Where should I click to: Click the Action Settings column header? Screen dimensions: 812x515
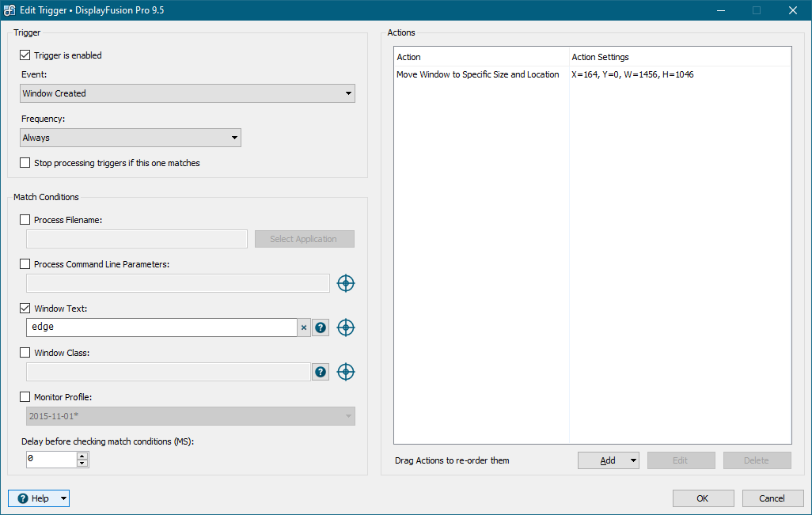[600, 57]
